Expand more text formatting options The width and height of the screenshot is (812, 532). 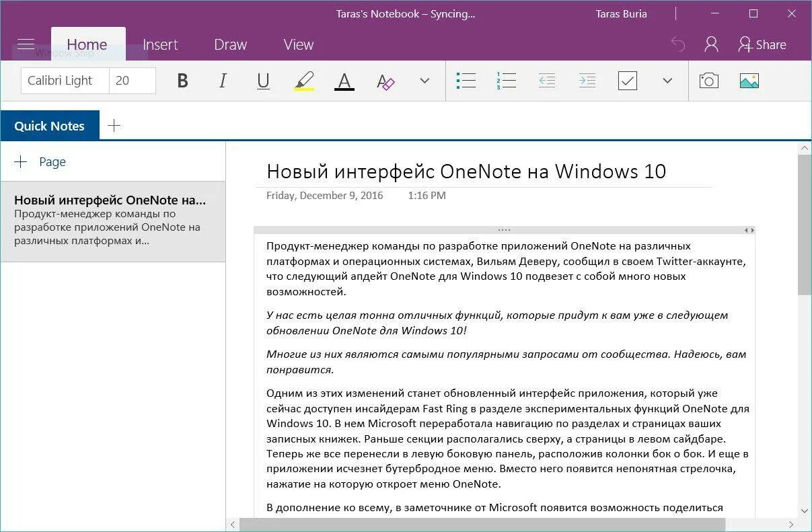[x=425, y=81]
